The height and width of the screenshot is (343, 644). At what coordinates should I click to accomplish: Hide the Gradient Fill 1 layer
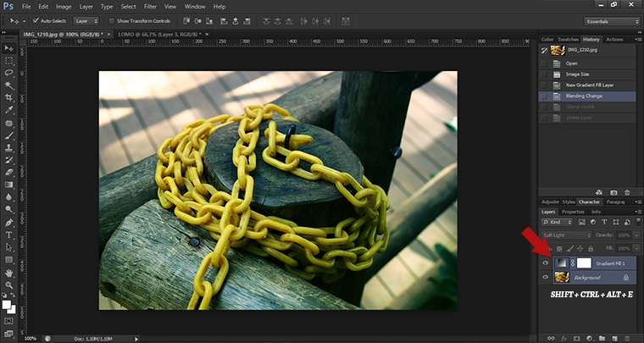click(x=545, y=263)
